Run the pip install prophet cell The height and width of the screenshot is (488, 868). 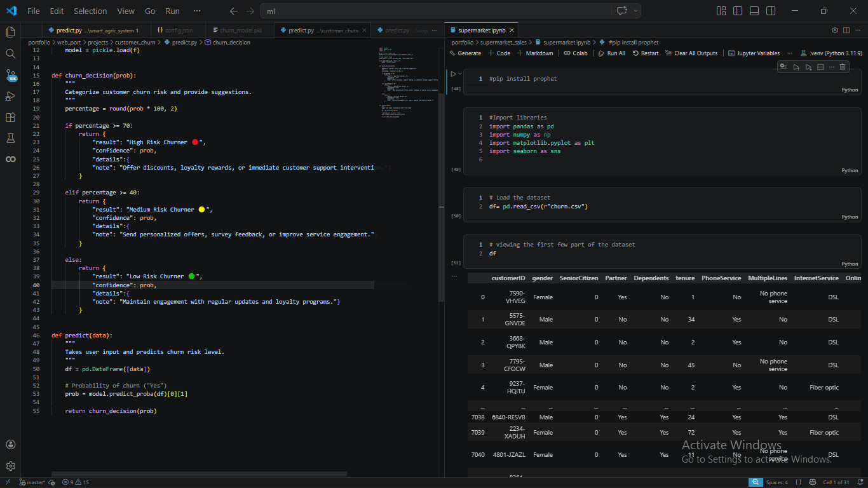coord(453,74)
